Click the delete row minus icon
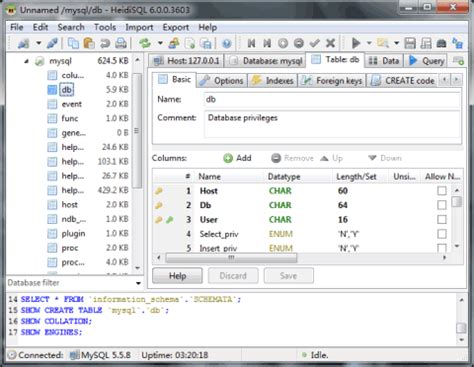The height and width of the screenshot is (367, 474). 299,43
